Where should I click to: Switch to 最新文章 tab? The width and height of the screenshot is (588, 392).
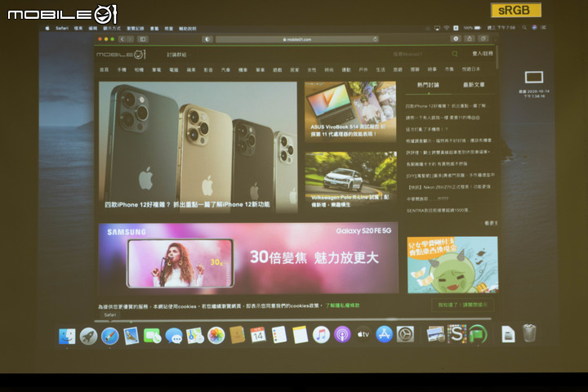point(474,85)
